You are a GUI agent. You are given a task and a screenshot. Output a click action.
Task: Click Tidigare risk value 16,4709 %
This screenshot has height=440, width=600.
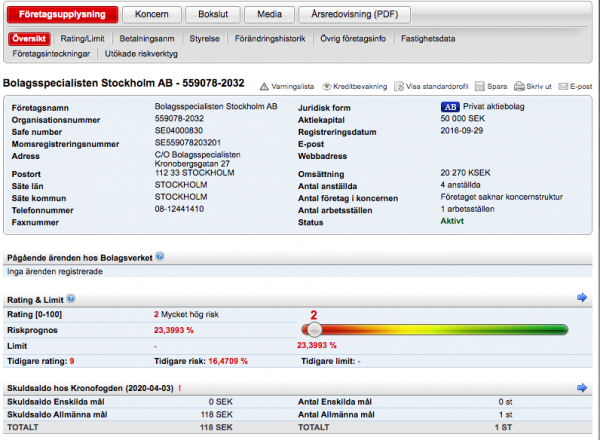tap(228, 361)
